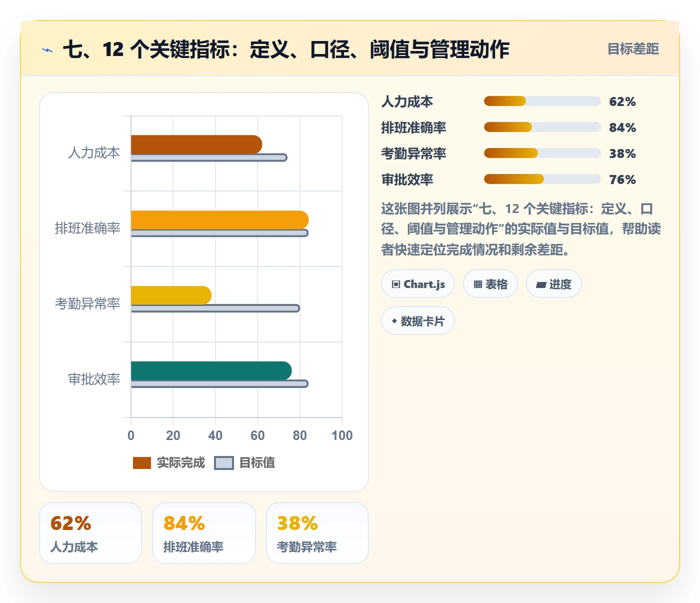
Task: Click the 76% value beside 审批效率
Action: coord(622,179)
